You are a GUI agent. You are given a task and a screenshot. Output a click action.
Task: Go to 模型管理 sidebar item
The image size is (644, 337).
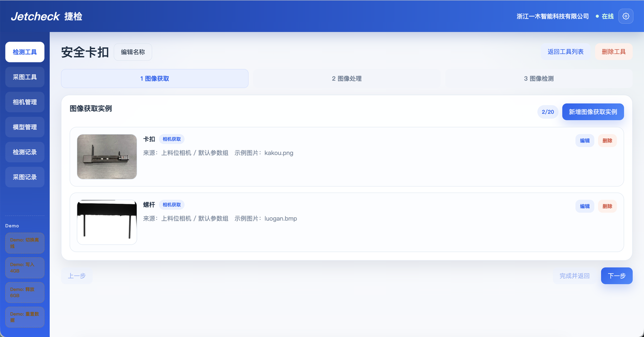click(x=25, y=127)
